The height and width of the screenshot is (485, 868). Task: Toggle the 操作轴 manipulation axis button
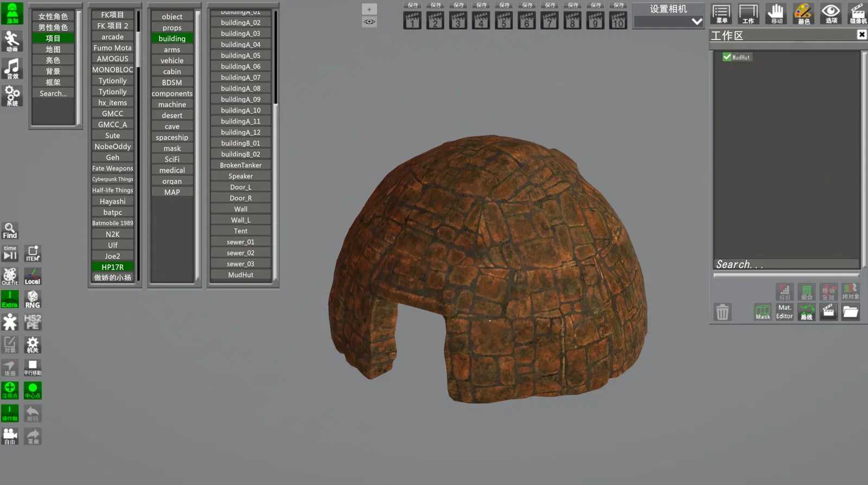[x=10, y=413]
